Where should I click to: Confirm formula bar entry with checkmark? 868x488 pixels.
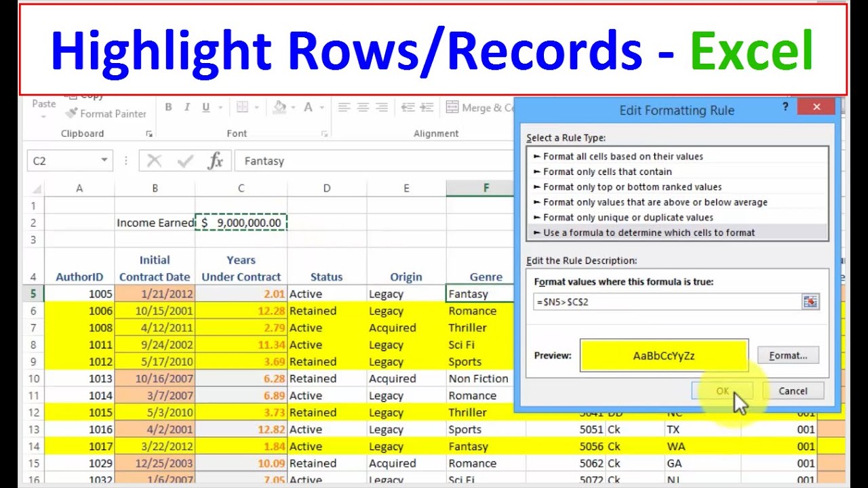pos(185,161)
